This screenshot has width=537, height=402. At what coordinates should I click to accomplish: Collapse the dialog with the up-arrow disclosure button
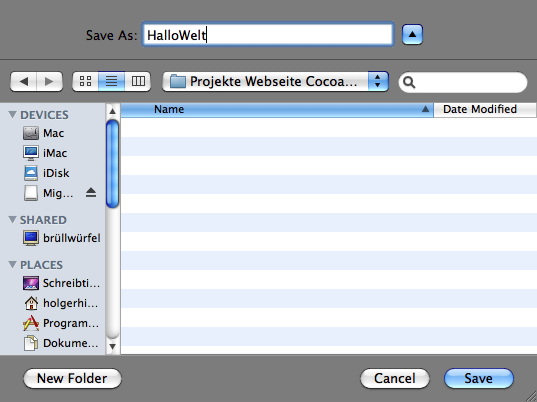tap(412, 35)
